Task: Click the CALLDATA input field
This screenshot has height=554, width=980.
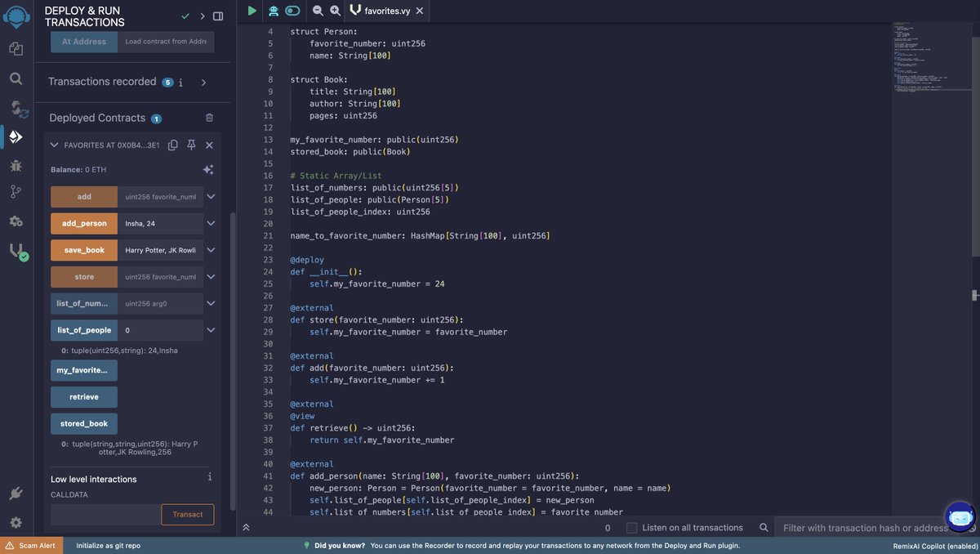Action: coord(105,514)
